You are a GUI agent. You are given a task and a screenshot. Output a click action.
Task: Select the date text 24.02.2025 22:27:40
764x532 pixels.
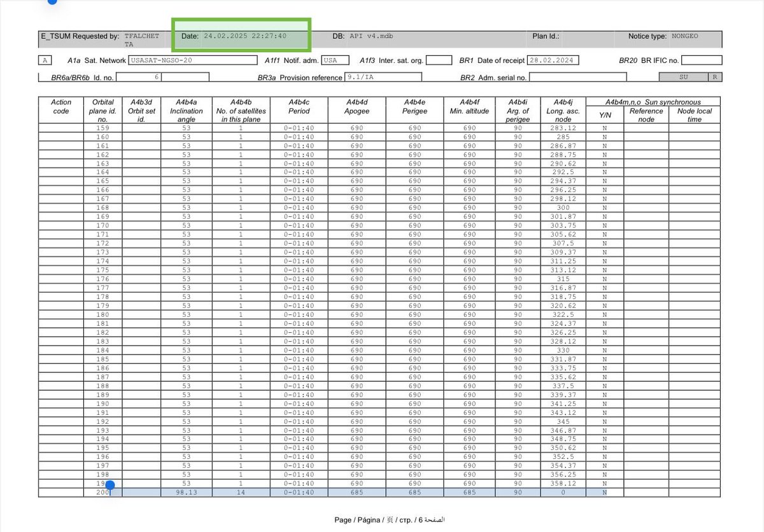[x=245, y=36]
